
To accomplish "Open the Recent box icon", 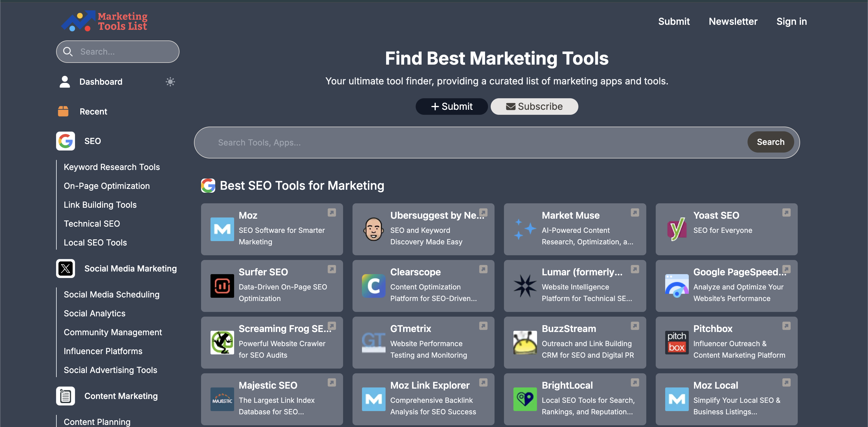I will (x=63, y=112).
